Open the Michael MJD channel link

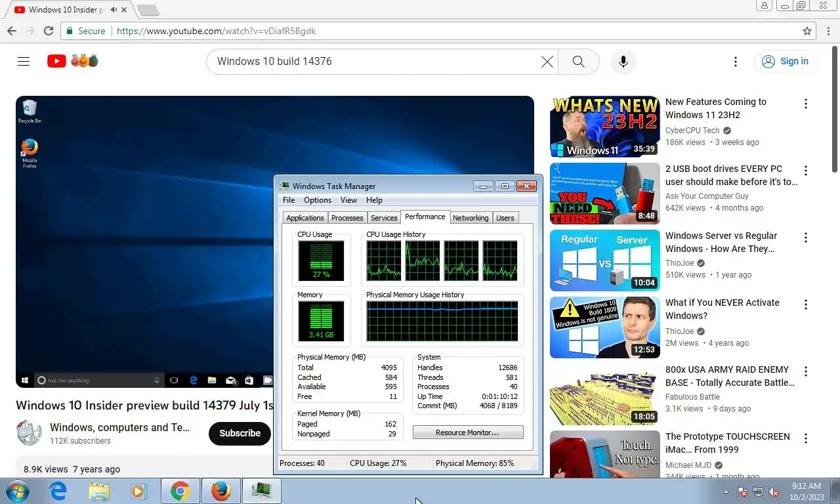688,465
